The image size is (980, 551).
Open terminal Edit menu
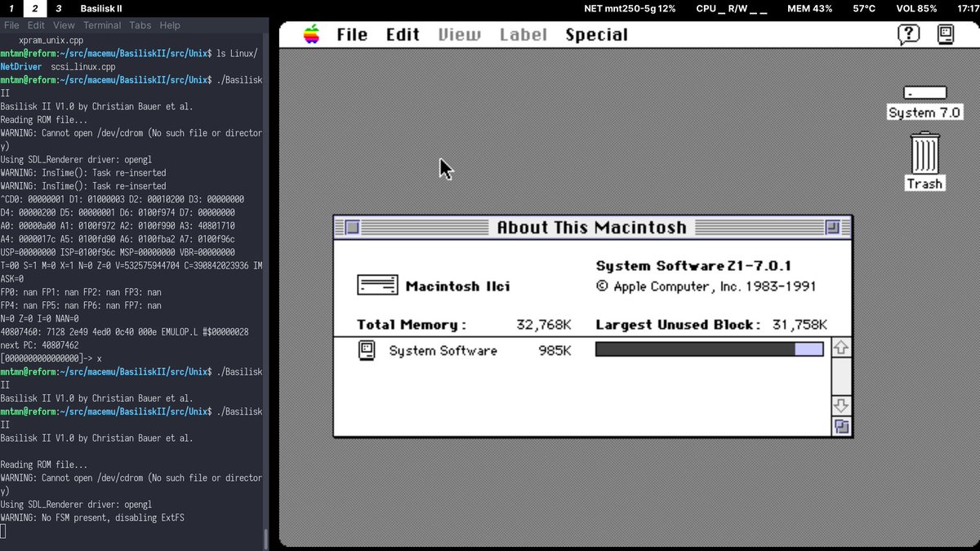click(x=36, y=25)
